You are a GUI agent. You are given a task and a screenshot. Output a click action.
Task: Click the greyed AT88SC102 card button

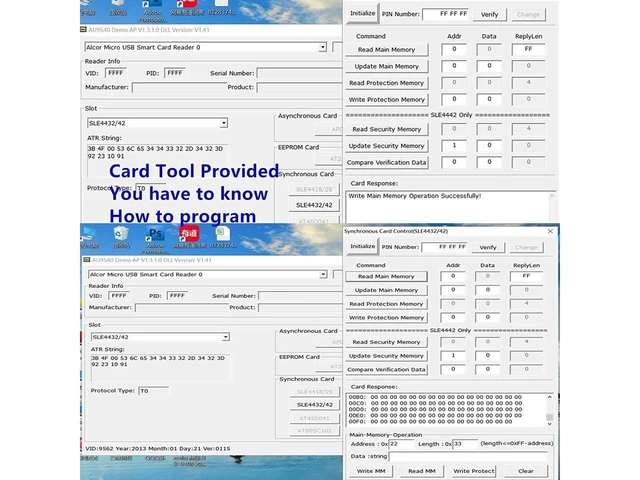[315, 431]
